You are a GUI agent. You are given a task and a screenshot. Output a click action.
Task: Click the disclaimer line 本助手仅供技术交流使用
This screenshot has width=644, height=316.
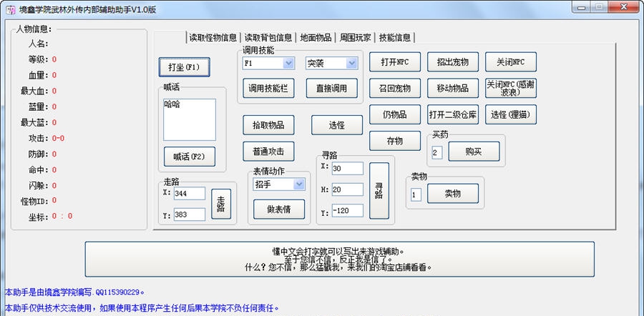[142, 307]
